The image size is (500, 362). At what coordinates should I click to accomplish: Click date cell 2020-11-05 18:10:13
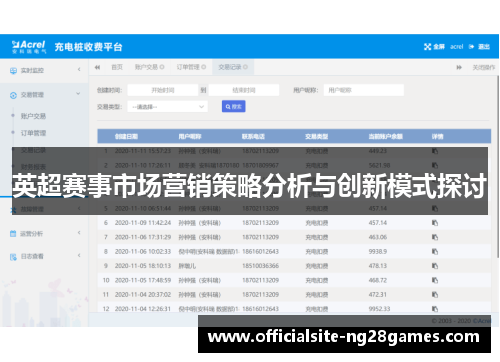(x=143, y=266)
